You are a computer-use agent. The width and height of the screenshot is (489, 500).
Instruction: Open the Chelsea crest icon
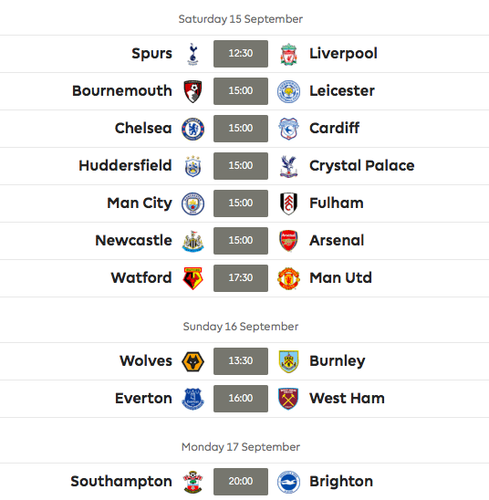coord(193,129)
